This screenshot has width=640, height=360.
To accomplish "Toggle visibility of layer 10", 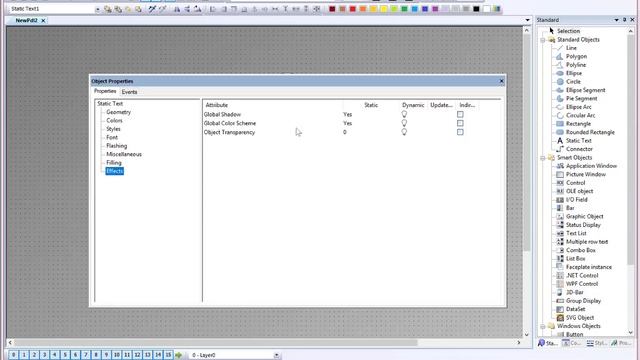I will pyautogui.click(x=117, y=355).
